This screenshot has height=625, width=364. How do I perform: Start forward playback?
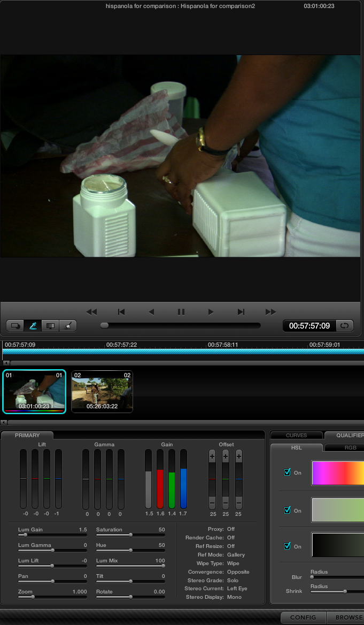coord(211,312)
